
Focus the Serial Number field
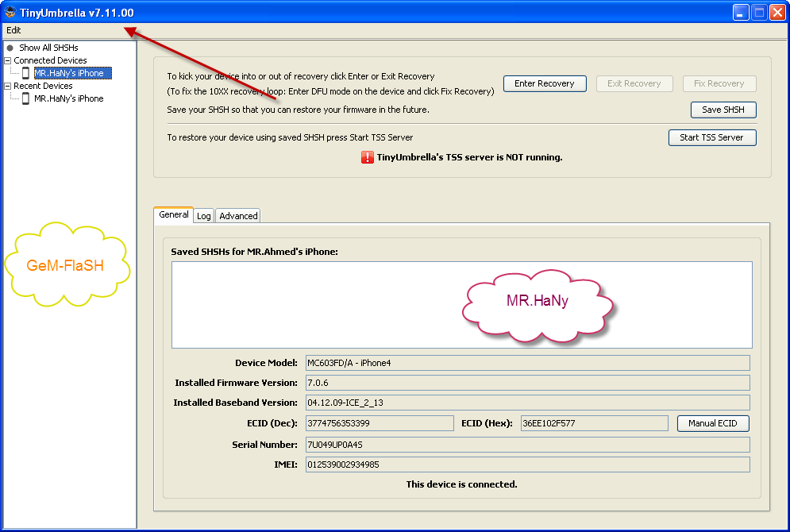click(x=527, y=444)
